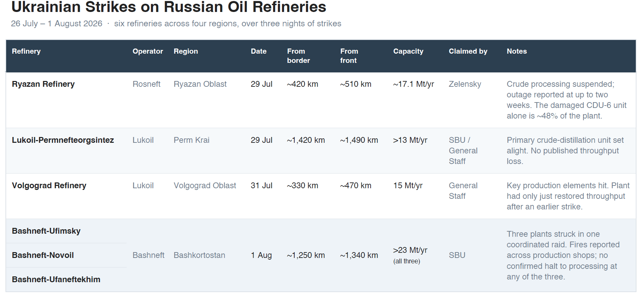Click the '>23 Mt/yr' capacity cell

[x=410, y=250]
